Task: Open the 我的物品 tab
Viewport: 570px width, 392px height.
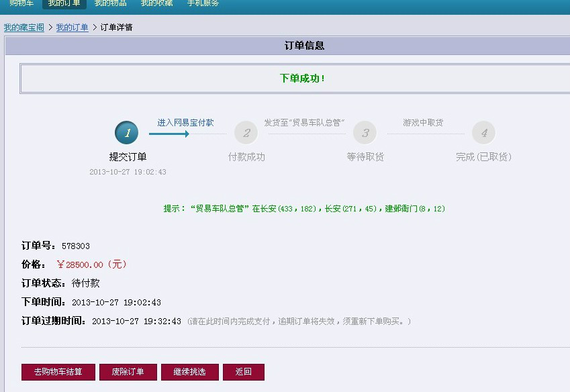Action: 110,3
